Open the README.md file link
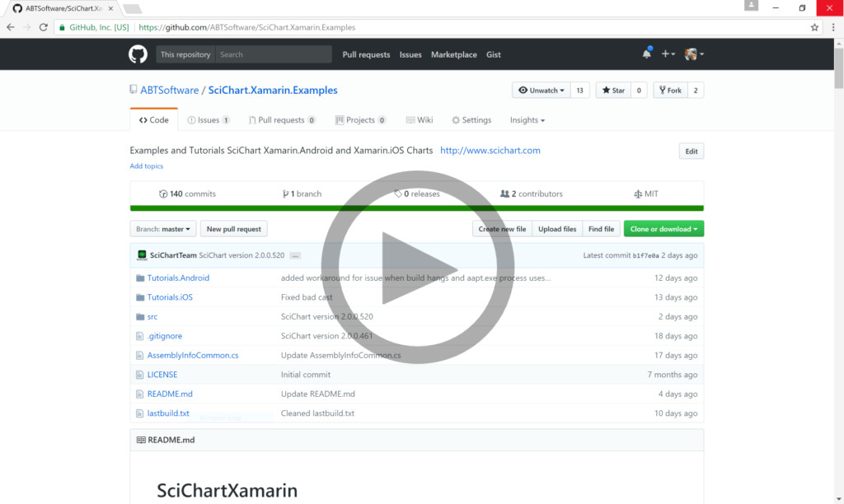Screen dimensions: 844x504 [x=170, y=394]
